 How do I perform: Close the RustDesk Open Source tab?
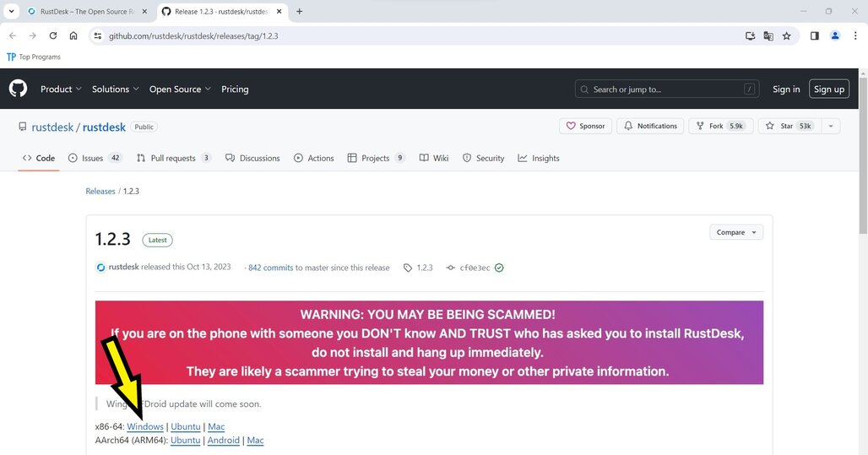(144, 11)
